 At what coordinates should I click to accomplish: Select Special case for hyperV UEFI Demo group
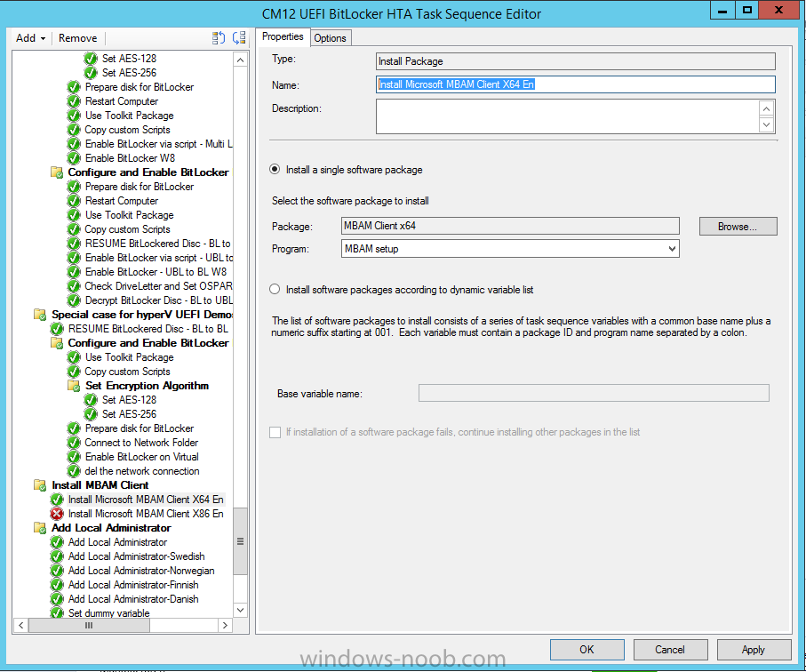(142, 314)
